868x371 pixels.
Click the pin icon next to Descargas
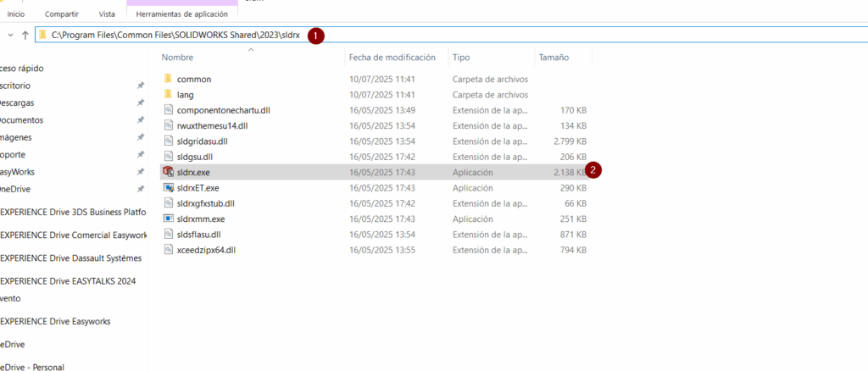point(141,102)
